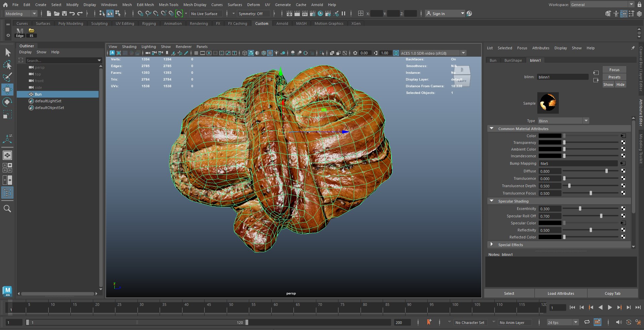Click the Diffuse slider
This screenshot has height=330, width=644.
coord(590,171)
